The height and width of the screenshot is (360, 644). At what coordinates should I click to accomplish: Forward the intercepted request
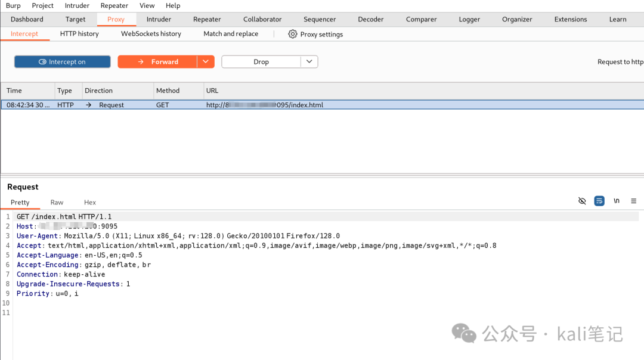pyautogui.click(x=157, y=61)
